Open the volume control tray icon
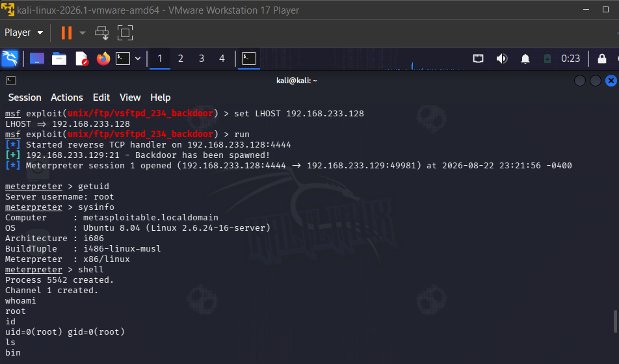 502,58
